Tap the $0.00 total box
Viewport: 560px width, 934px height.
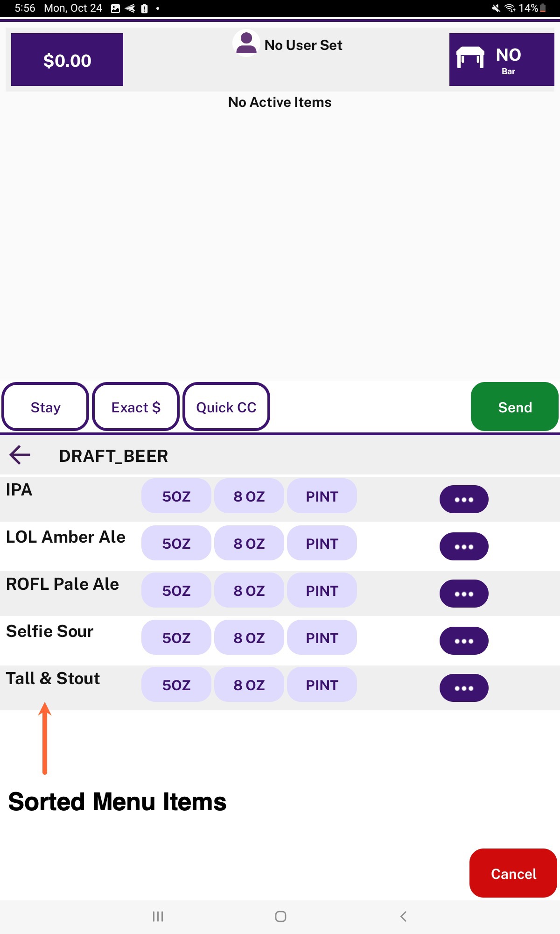pos(67,60)
